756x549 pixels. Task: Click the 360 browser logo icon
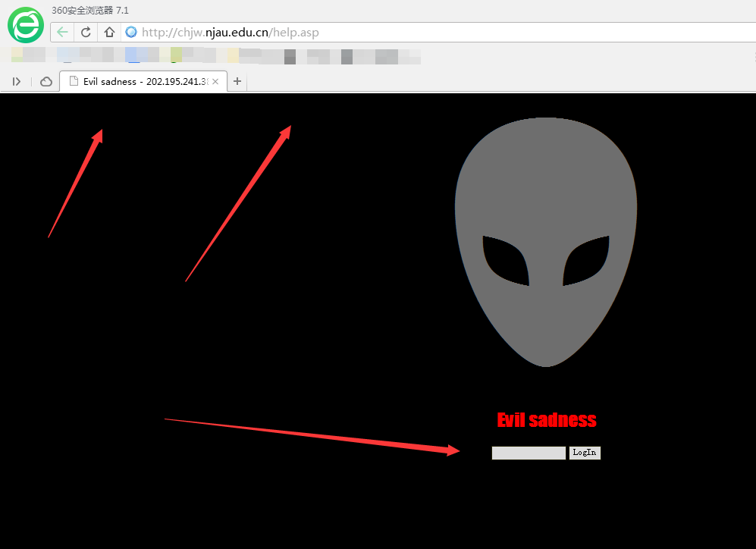[26, 25]
